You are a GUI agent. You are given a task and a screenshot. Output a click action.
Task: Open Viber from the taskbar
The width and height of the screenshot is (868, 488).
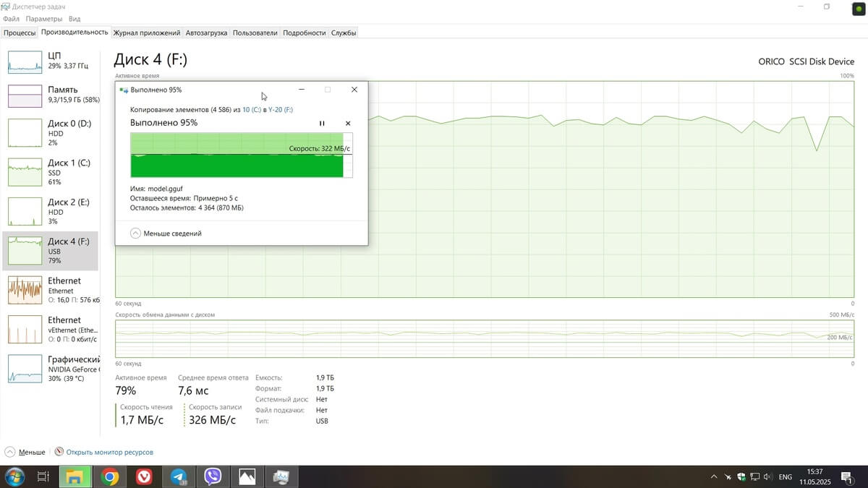click(x=213, y=476)
